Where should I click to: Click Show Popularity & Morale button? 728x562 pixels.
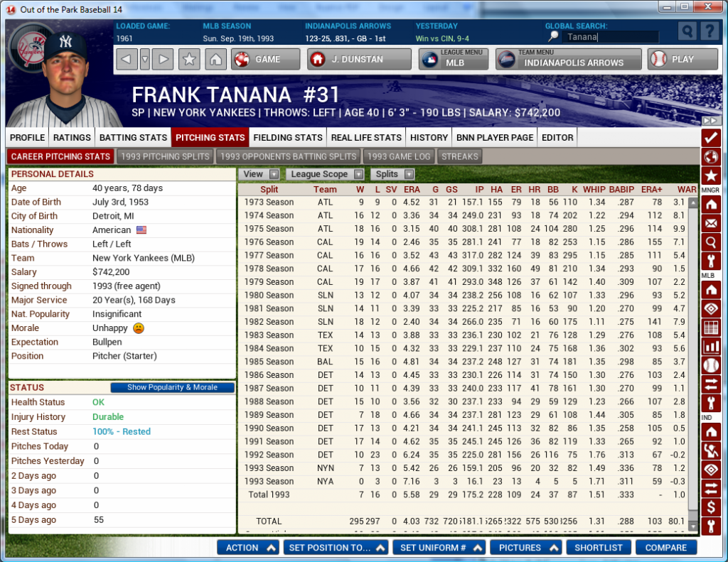(173, 388)
